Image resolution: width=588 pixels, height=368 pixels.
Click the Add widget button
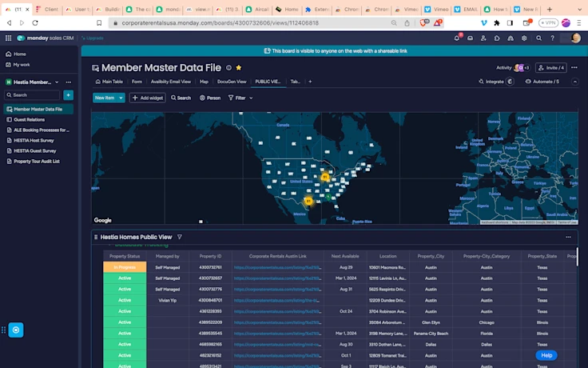148,98
